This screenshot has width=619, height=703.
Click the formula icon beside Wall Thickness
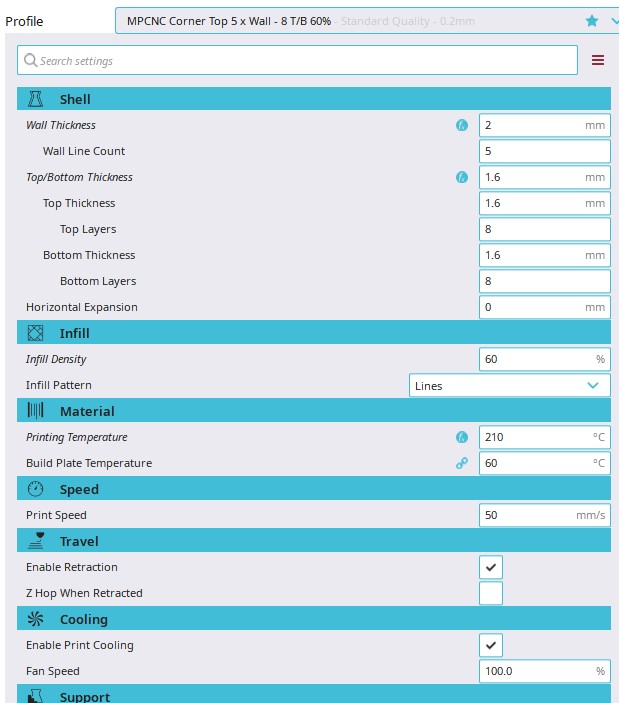point(462,125)
